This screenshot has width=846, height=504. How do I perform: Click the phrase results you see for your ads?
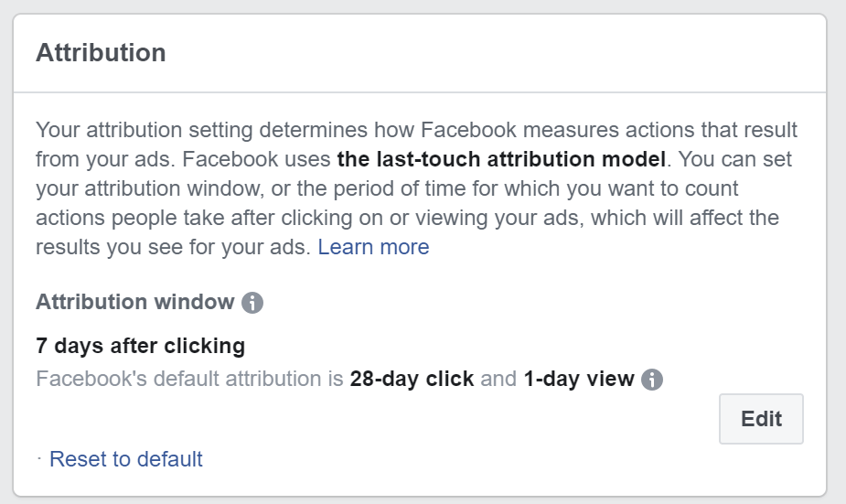(x=173, y=247)
